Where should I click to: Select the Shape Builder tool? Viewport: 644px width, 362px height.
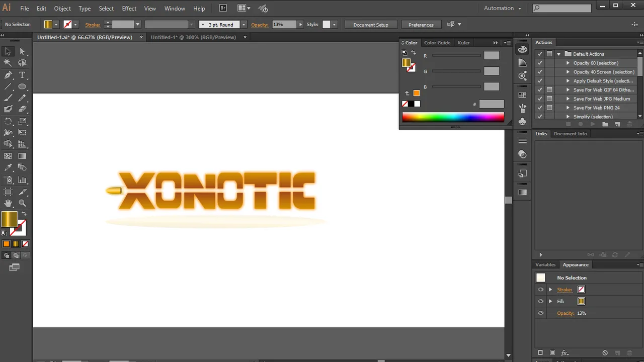pyautogui.click(x=8, y=144)
